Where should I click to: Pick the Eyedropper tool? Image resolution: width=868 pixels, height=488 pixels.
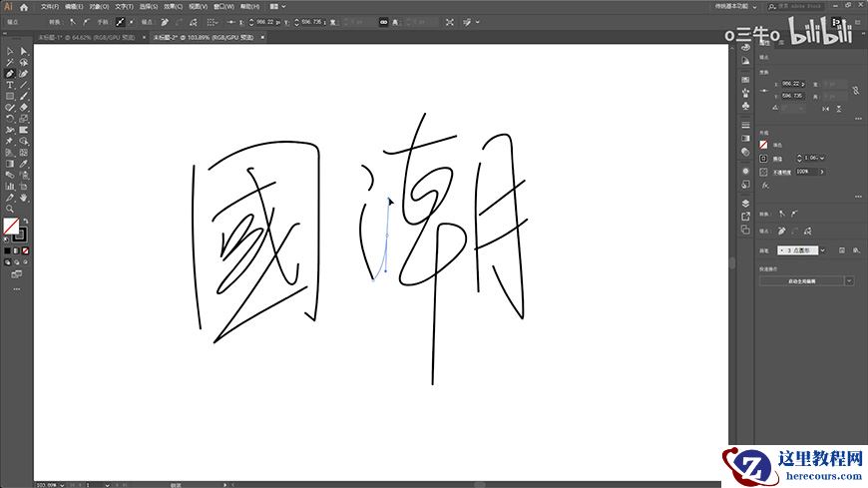coord(23,163)
